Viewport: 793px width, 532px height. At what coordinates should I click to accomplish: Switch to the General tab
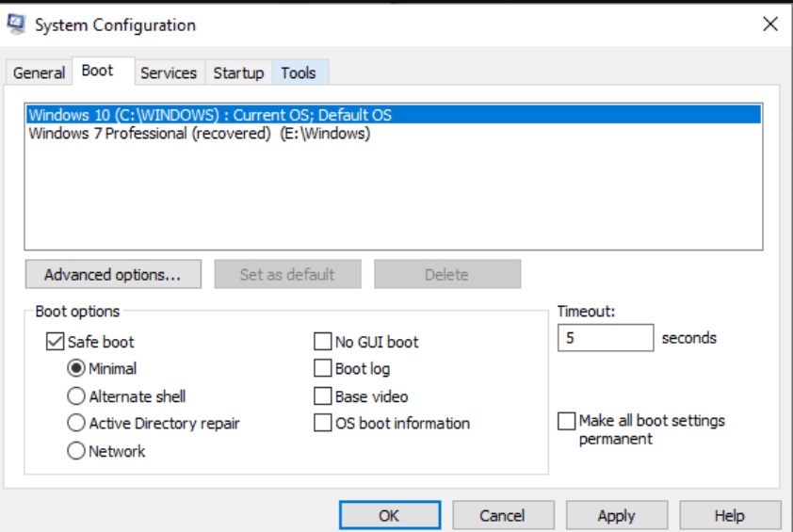pos(39,73)
